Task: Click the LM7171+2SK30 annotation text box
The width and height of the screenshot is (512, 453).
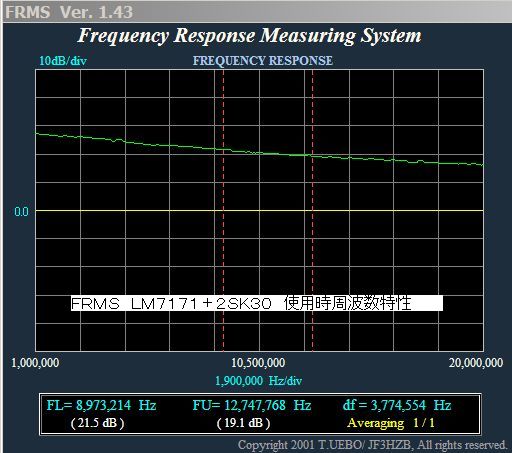Action: [x=257, y=303]
